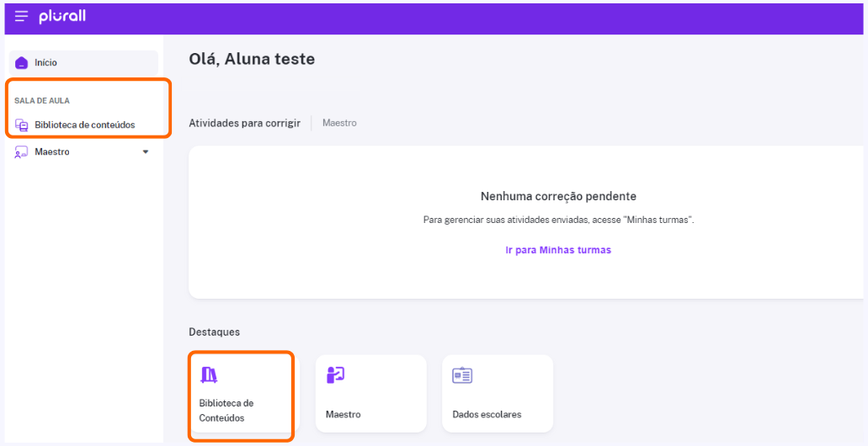Select Início in the sidebar
The width and height of the screenshot is (868, 446).
(83, 62)
